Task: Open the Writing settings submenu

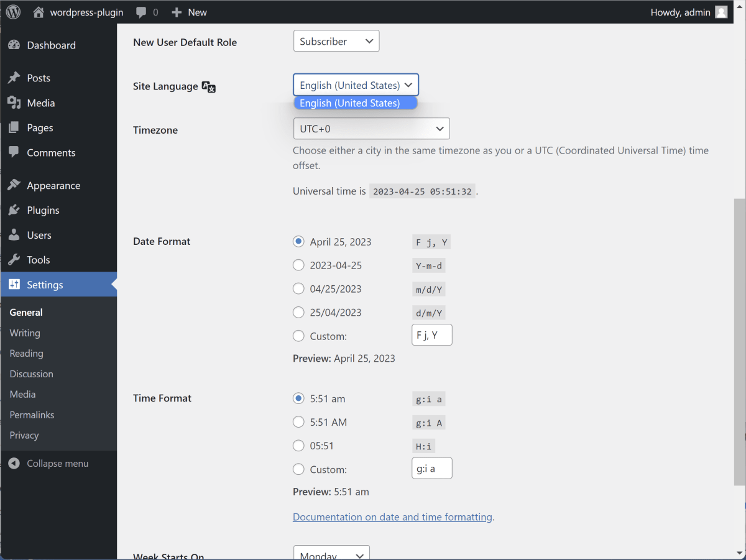Action: coord(25,333)
